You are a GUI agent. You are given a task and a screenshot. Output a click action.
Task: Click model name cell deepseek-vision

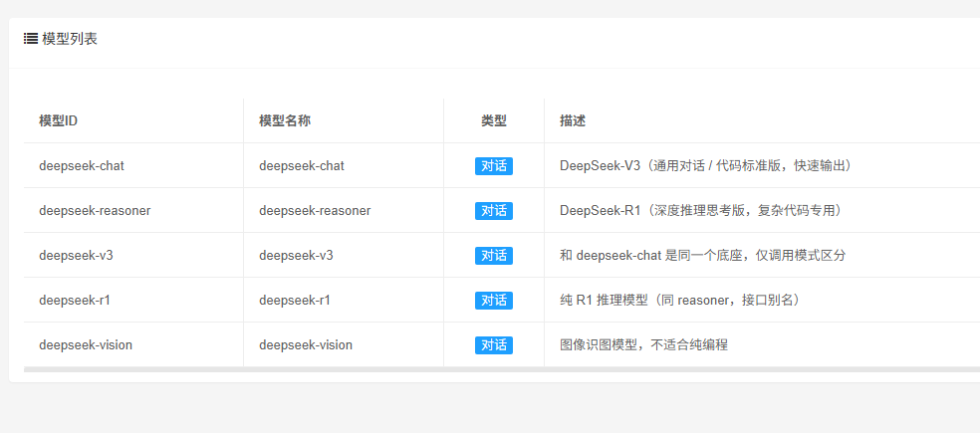coord(306,344)
